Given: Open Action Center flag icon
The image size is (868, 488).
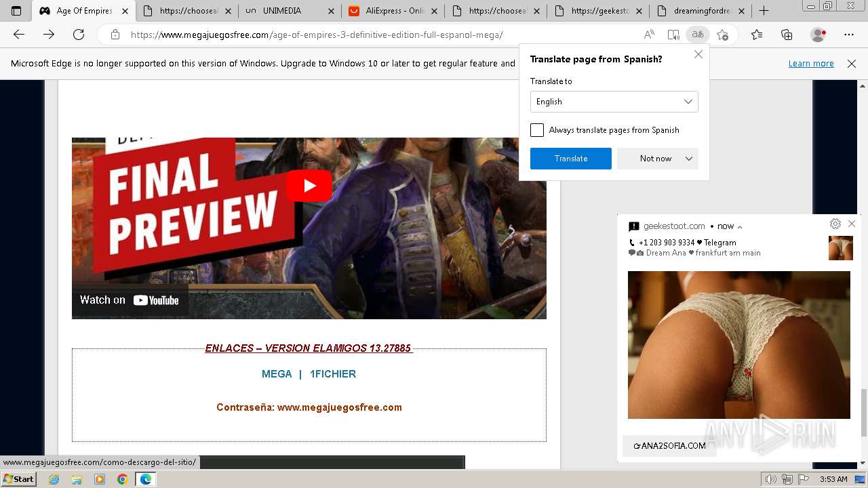Looking at the screenshot, I should [x=803, y=479].
